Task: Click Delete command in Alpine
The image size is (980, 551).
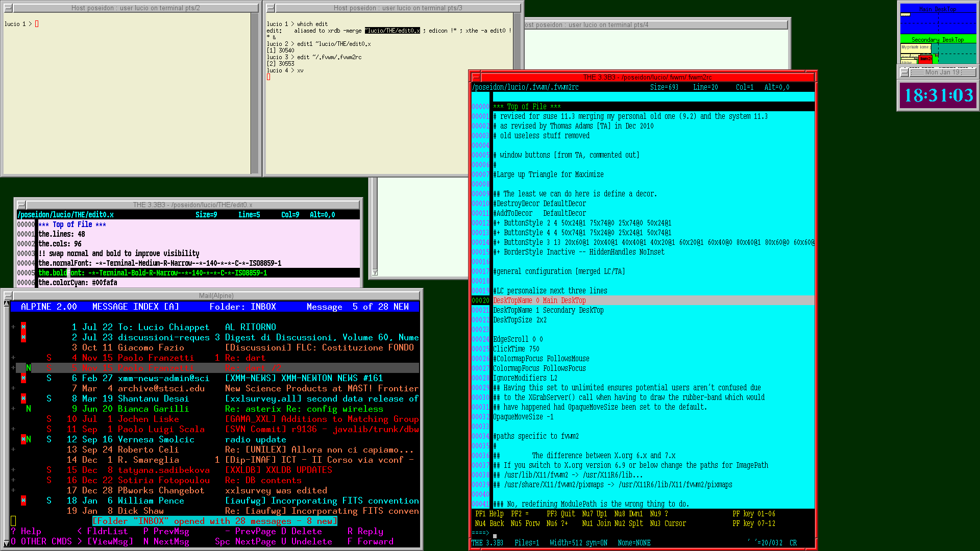Action: point(302,532)
